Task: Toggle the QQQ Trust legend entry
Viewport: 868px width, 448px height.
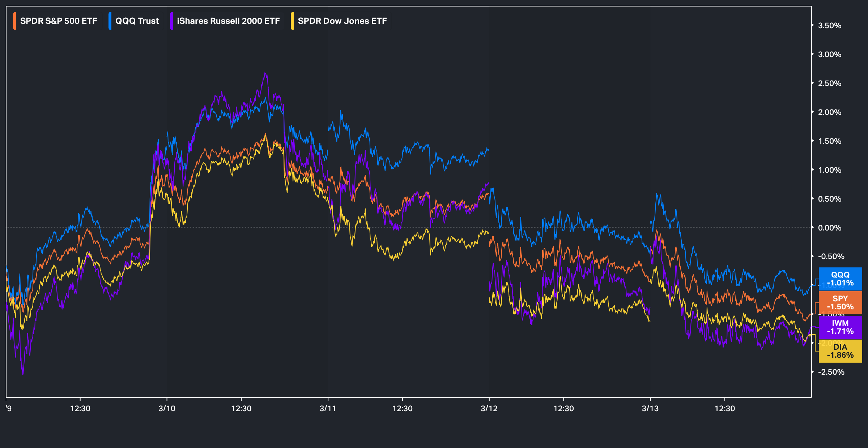Action: 137,21
